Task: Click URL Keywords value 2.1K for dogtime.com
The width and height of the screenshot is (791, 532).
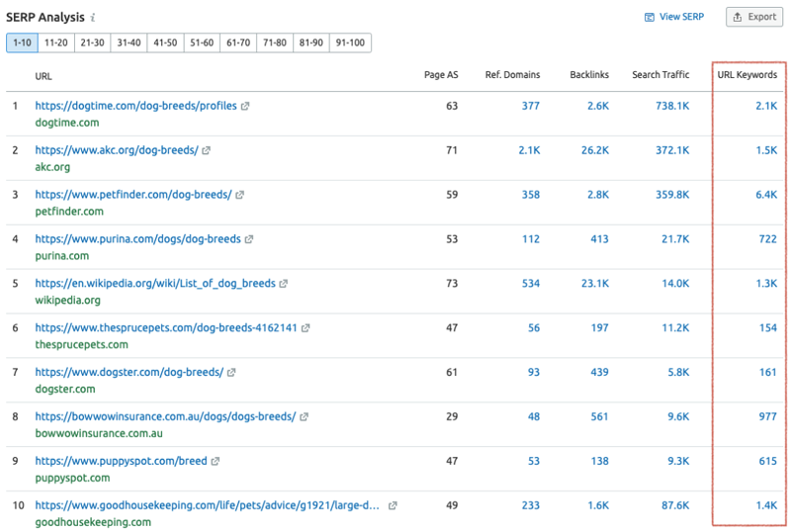Action: click(766, 106)
